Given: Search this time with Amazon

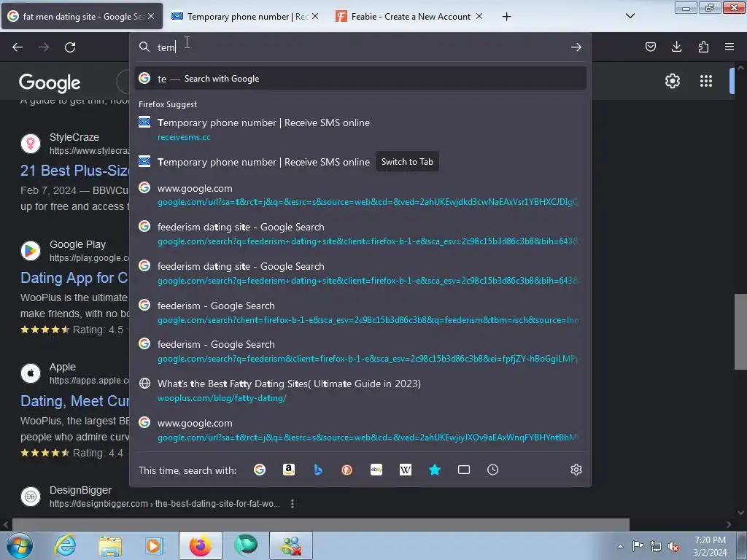Looking at the screenshot, I should pos(289,470).
